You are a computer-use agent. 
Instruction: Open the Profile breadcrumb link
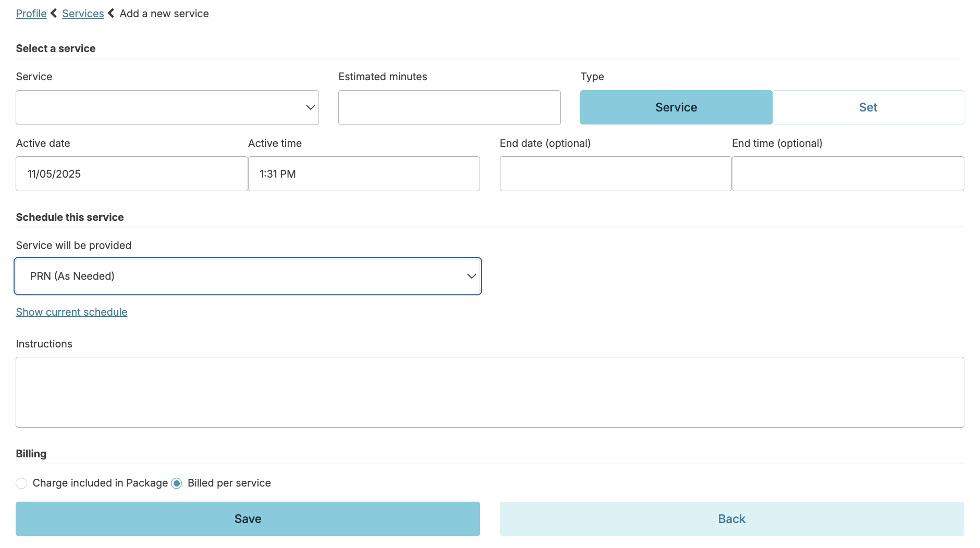click(x=31, y=14)
